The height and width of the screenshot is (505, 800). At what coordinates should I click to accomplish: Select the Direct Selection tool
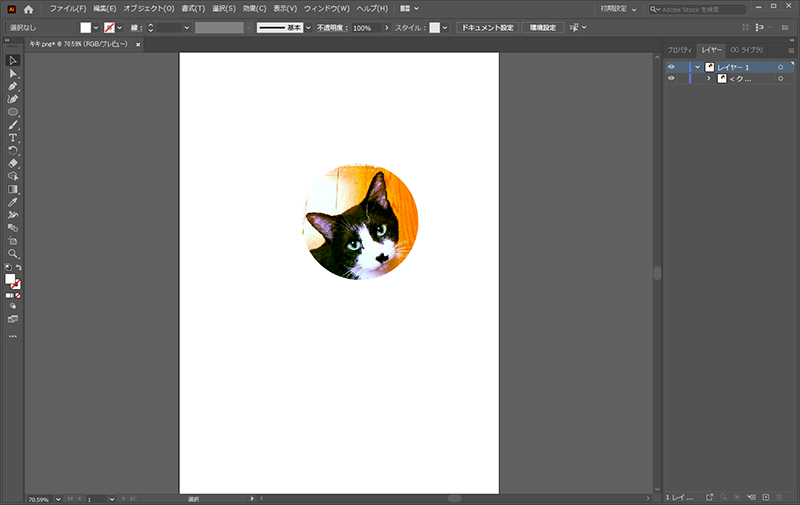pos(13,74)
